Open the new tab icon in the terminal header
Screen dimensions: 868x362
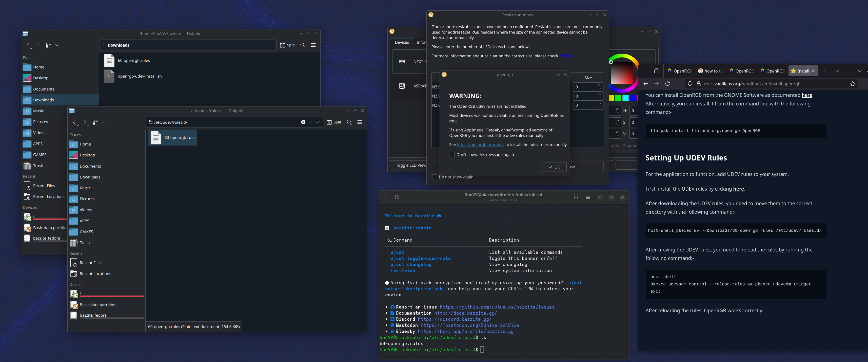click(x=397, y=197)
